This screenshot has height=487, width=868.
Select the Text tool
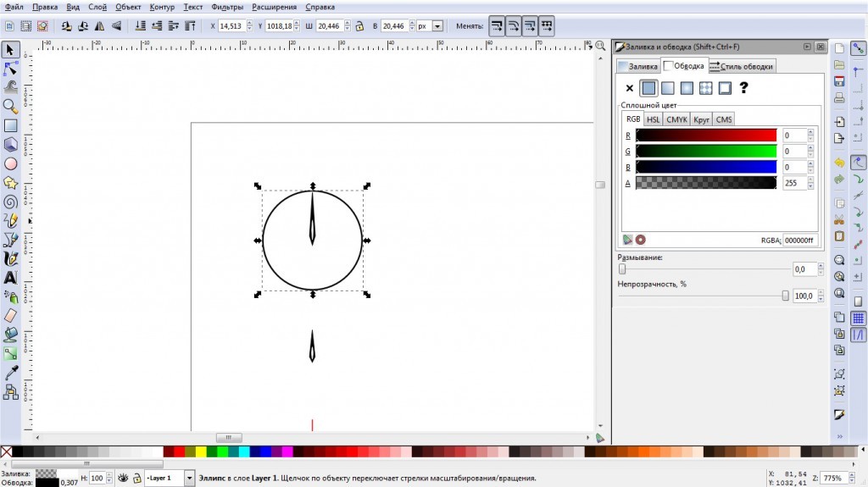(10, 278)
